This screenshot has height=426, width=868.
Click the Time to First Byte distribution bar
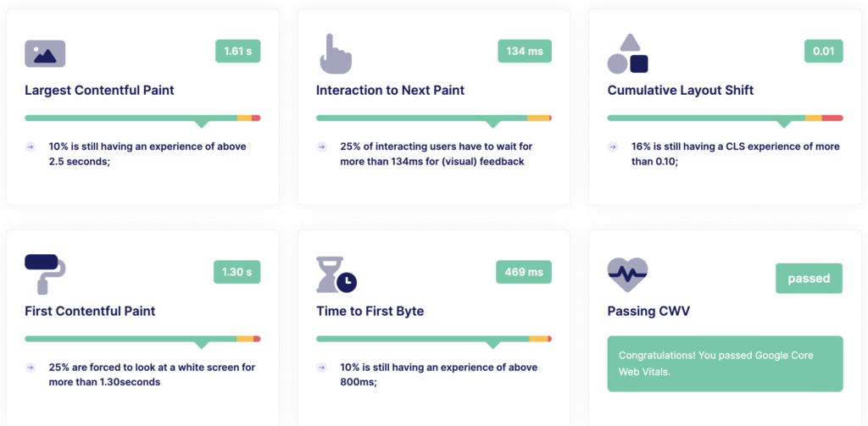point(434,339)
